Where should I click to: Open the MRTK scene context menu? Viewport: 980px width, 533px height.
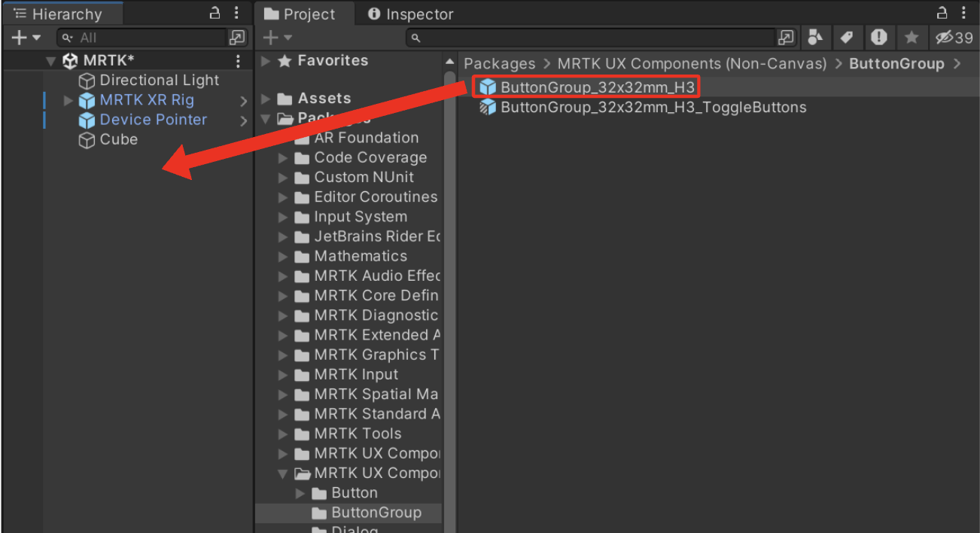[x=238, y=61]
